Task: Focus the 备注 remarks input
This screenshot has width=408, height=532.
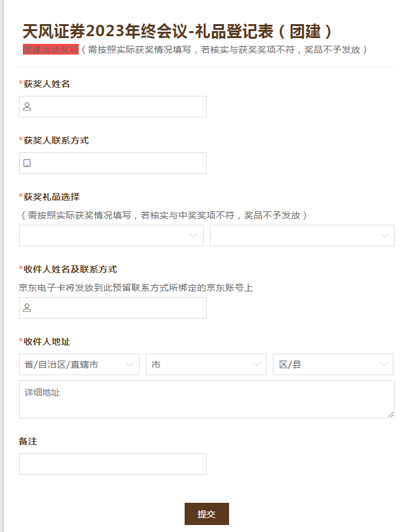Action: (x=113, y=464)
